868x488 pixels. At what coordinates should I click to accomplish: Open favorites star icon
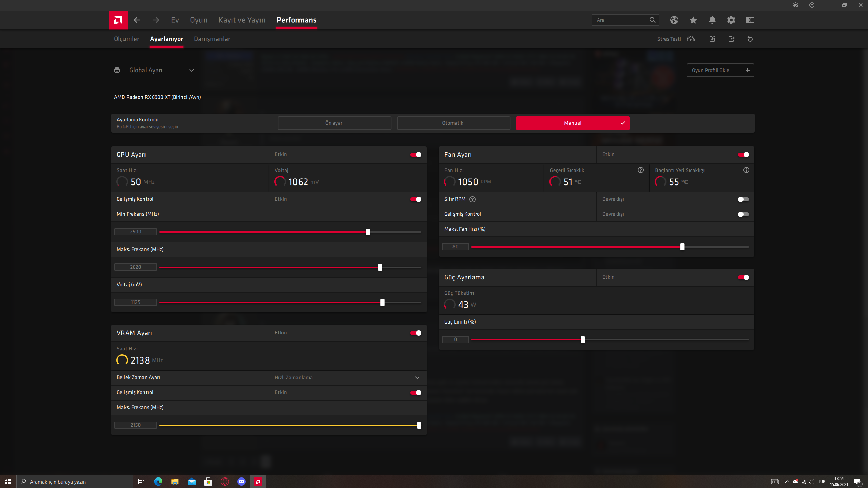[693, 20]
